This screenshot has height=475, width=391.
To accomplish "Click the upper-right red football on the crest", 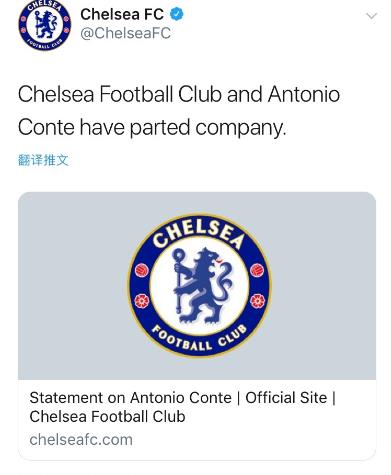I will pos(257,270).
